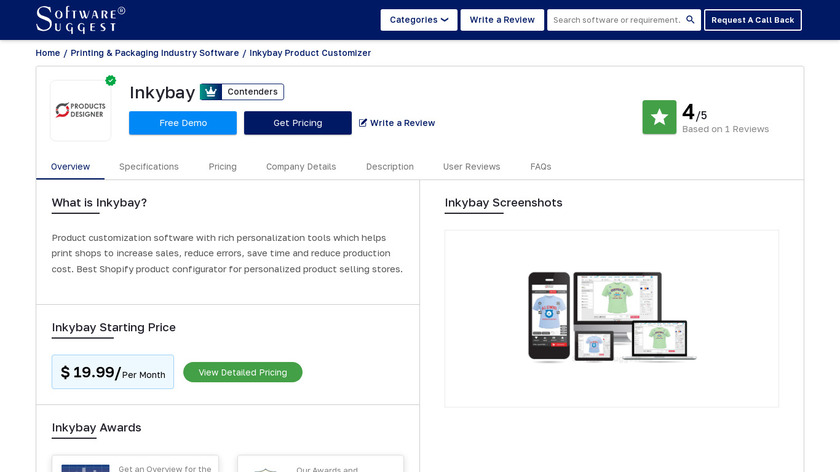Image resolution: width=840 pixels, height=472 pixels.
Task: Click the Inkybay Product Customizer breadcrumb
Action: (x=310, y=53)
